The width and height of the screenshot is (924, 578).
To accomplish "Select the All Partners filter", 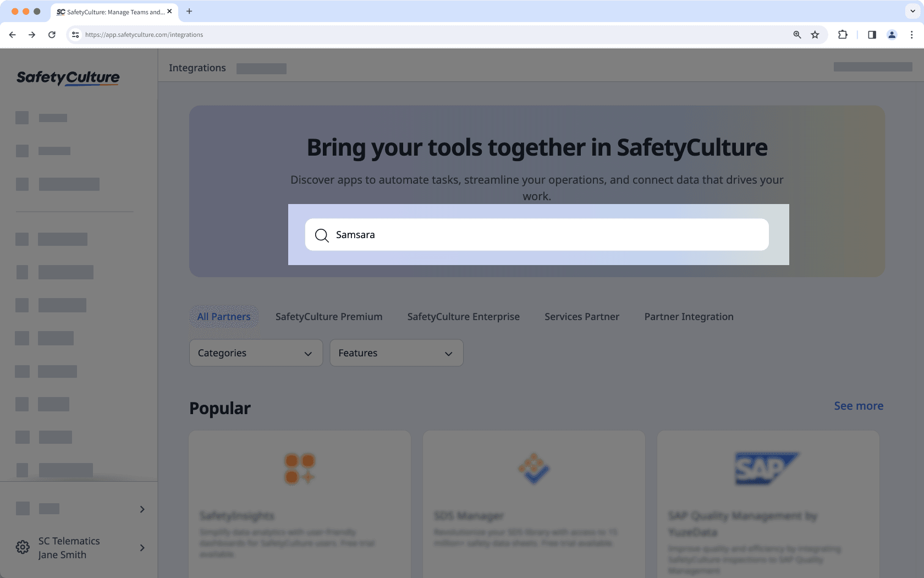I will [224, 316].
